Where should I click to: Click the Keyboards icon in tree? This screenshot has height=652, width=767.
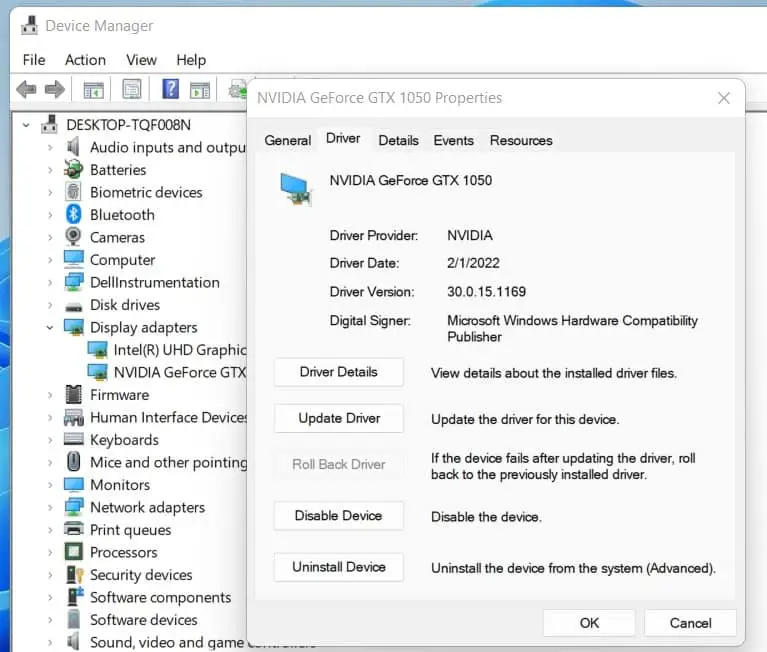coord(73,439)
